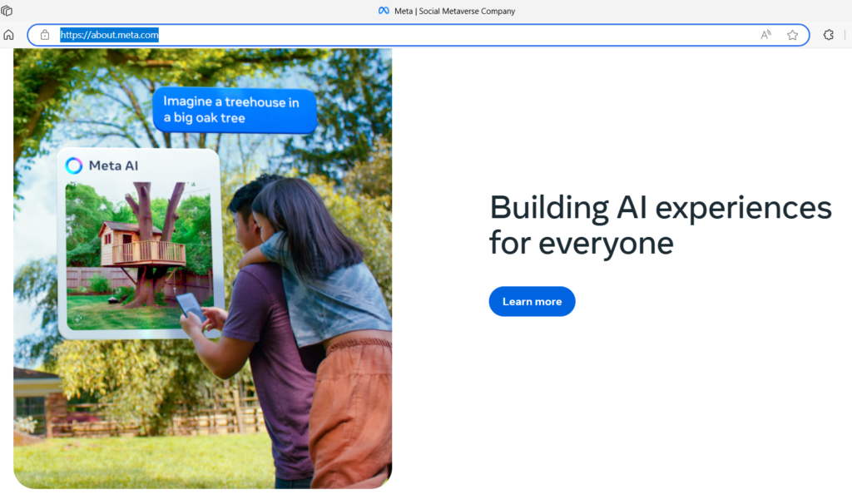852x504 pixels.
Task: Click the Meta logo favicon in the title
Action: (384, 11)
